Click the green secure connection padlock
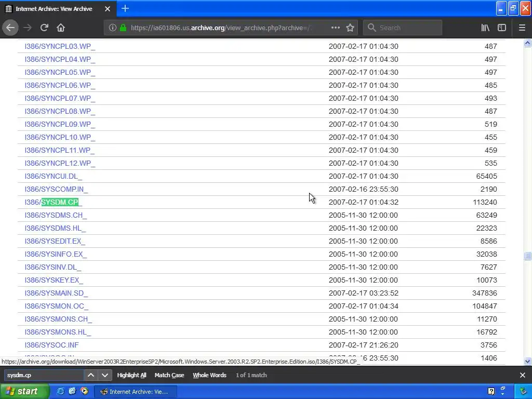The width and height of the screenshot is (532, 399). click(123, 28)
